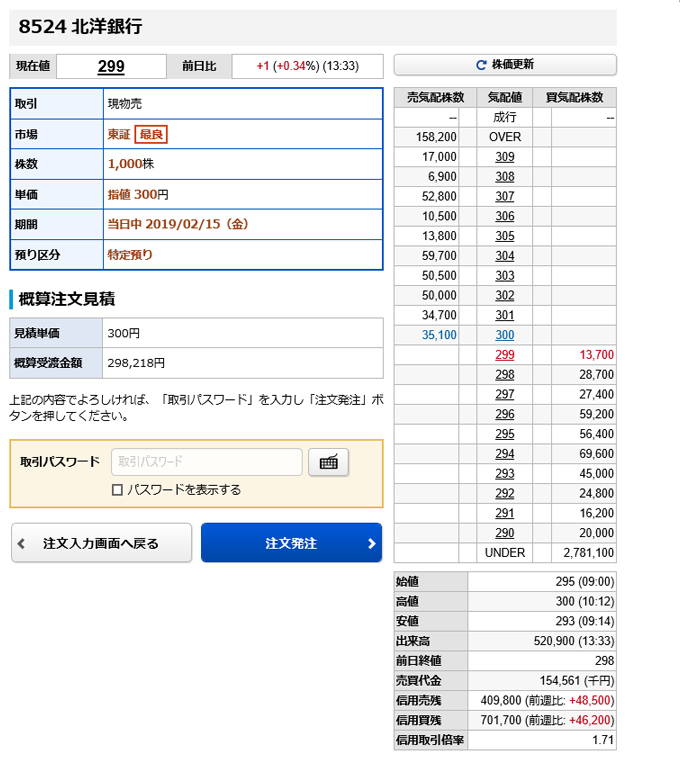Select quote price 291
The width and height of the screenshot is (680, 760).
pyautogui.click(x=505, y=513)
